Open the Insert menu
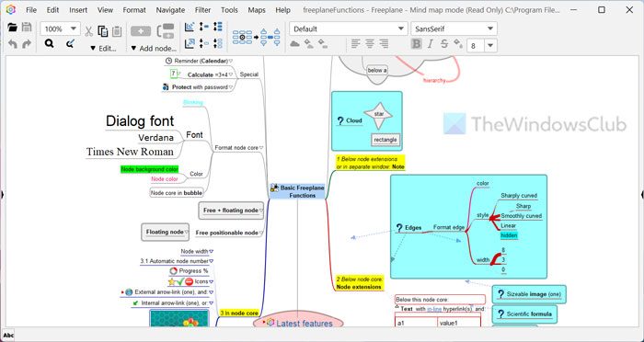Image resolution: width=644 pixels, height=342 pixels. [x=78, y=10]
